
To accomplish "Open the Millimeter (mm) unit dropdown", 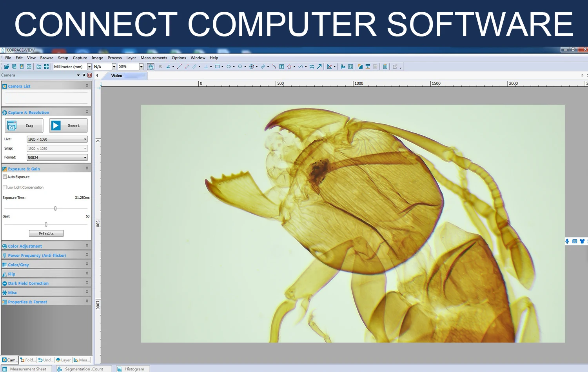I will coord(89,67).
